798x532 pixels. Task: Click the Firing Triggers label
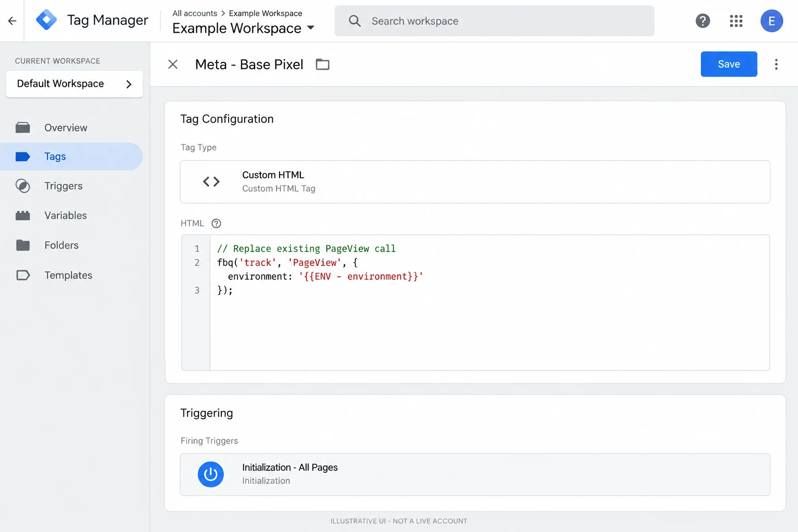pos(209,441)
